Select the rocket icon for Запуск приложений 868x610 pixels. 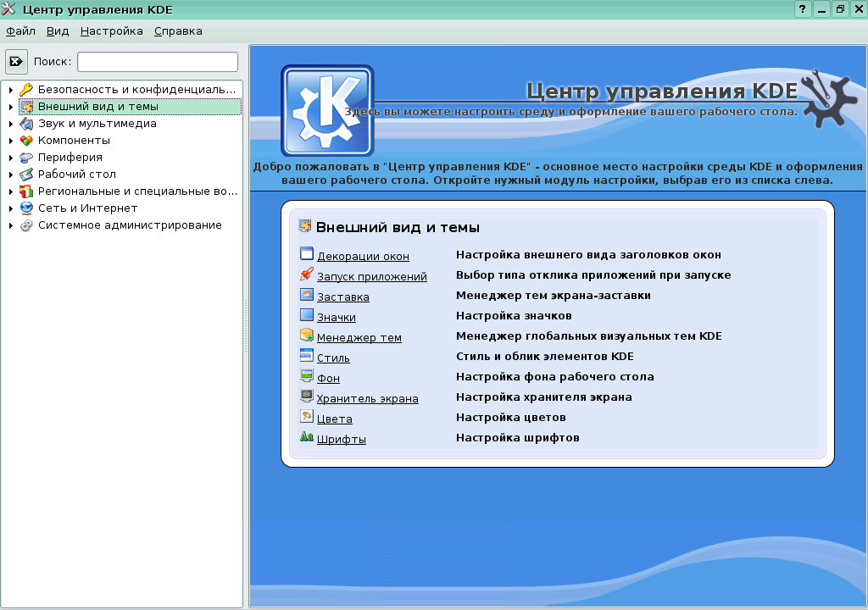305,274
